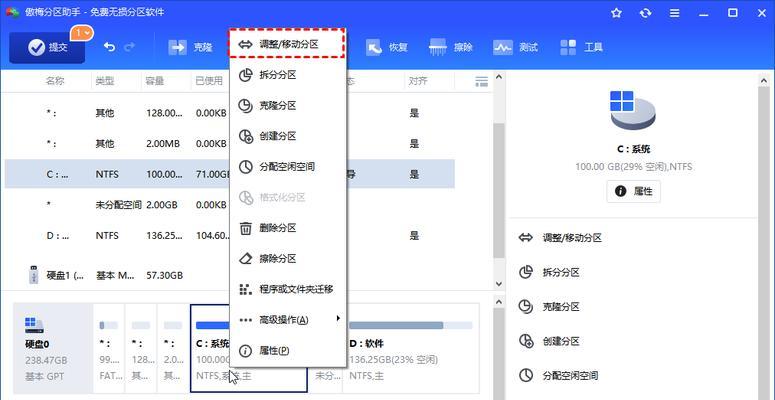Choose 调整/移动分区 in context menu
The height and width of the screenshot is (400, 775).
tap(287, 44)
